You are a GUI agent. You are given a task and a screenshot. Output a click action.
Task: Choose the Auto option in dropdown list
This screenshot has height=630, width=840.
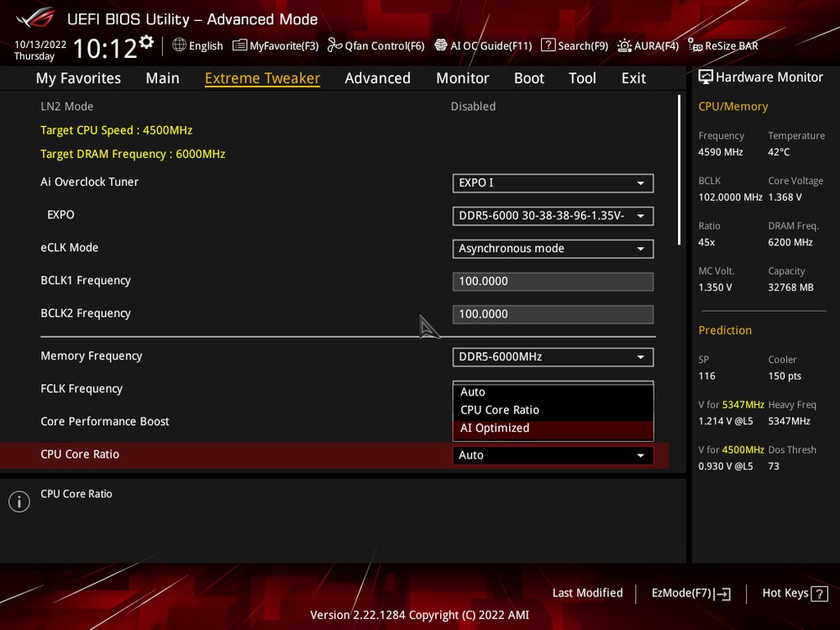(x=473, y=392)
